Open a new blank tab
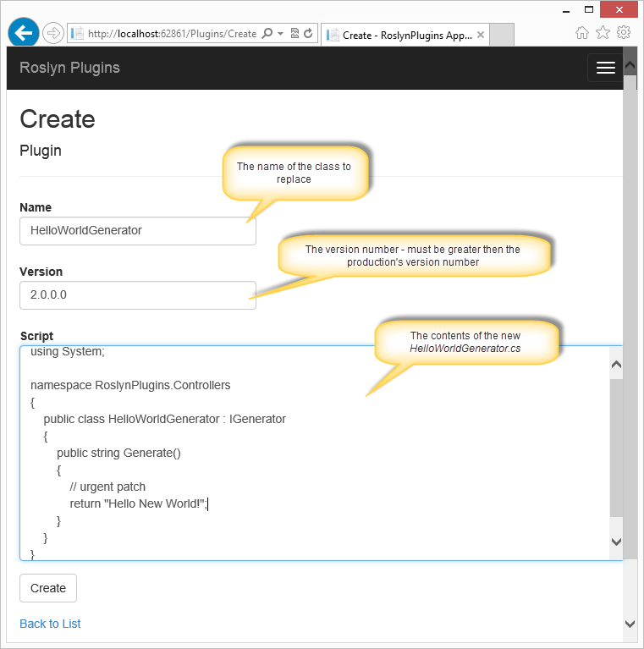644x649 pixels. (x=502, y=35)
